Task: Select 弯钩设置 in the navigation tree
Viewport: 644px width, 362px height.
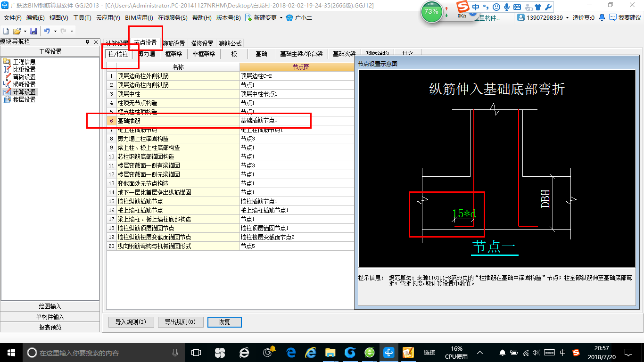Action: (24, 77)
